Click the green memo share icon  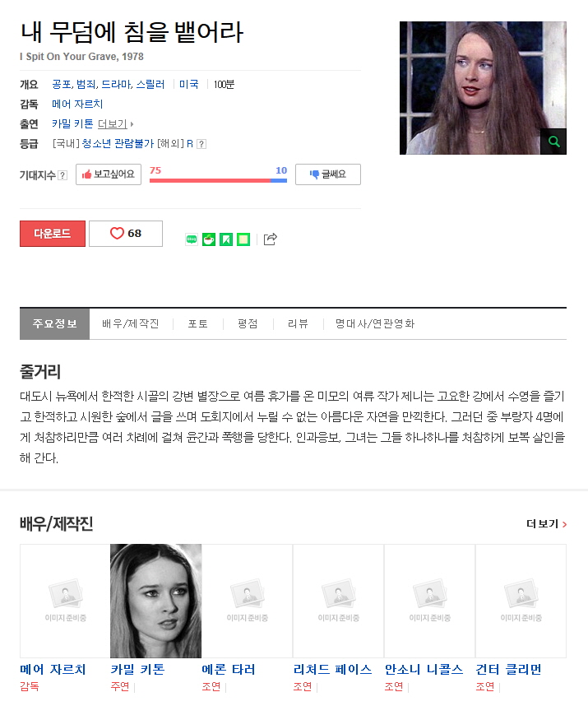243,239
